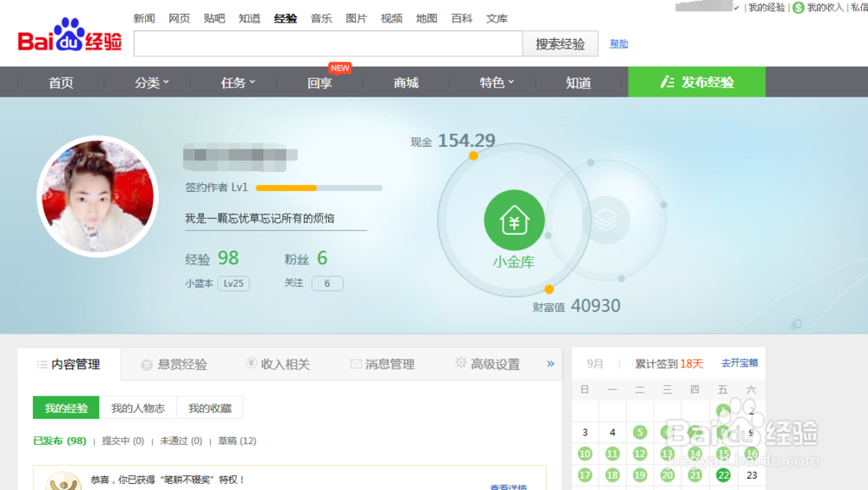Click the 帮助 link
The width and height of the screenshot is (868, 490).
pos(619,43)
